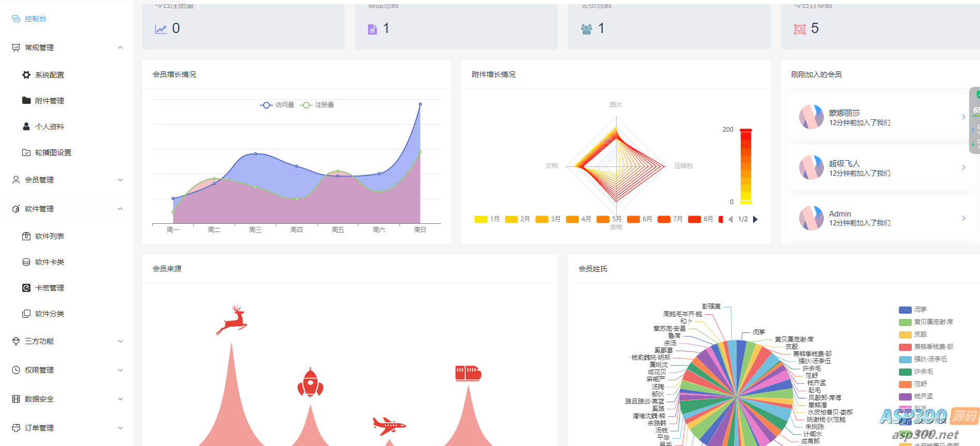Screen dimensions: 980x446
Task: Toggle the 注册量 series in chart legend
Action: [x=317, y=105]
